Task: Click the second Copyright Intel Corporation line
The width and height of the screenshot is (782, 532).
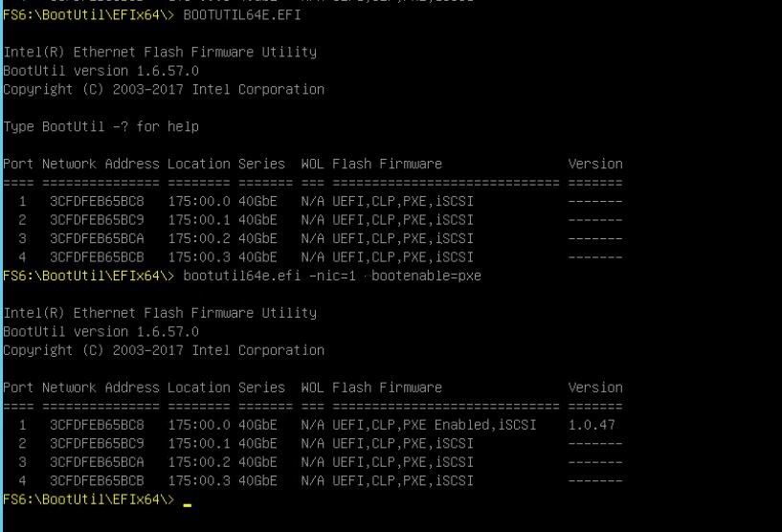Action: tap(164, 350)
